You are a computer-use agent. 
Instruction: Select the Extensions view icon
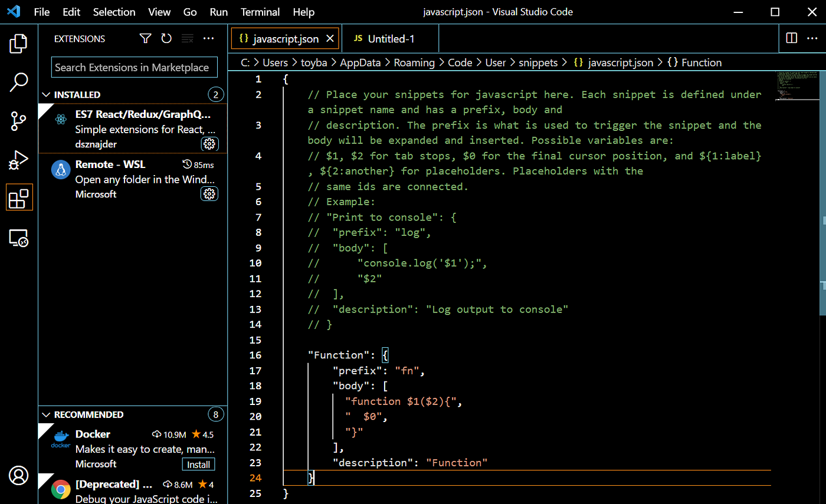point(19,198)
